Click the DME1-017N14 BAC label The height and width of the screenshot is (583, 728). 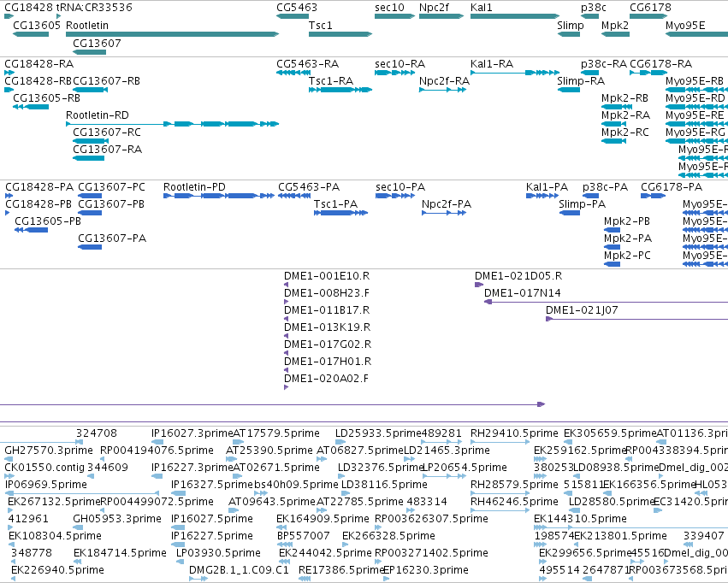pos(523,293)
